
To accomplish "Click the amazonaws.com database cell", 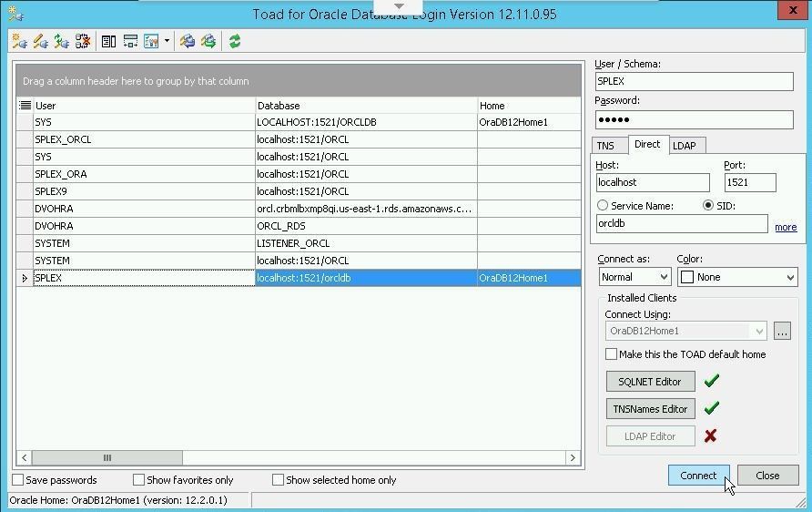I will (366, 209).
